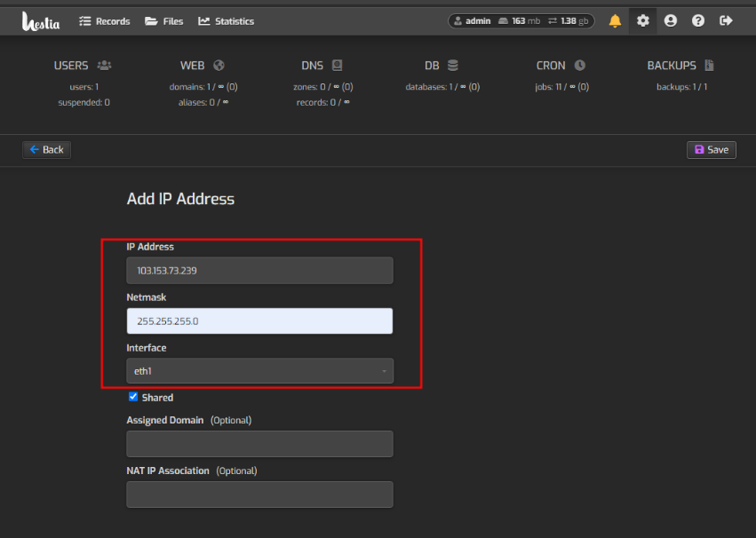The height and width of the screenshot is (538, 756).
Task: Focus the NAT IP Association input field
Action: (x=260, y=494)
